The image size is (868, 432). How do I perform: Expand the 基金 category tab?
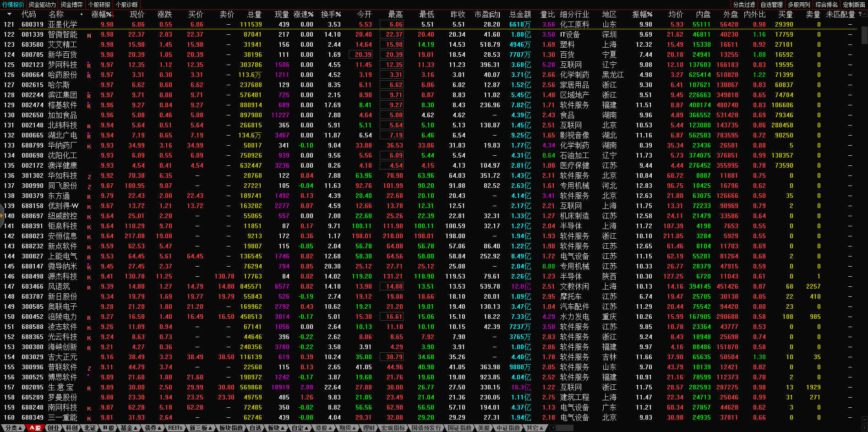click(x=128, y=428)
